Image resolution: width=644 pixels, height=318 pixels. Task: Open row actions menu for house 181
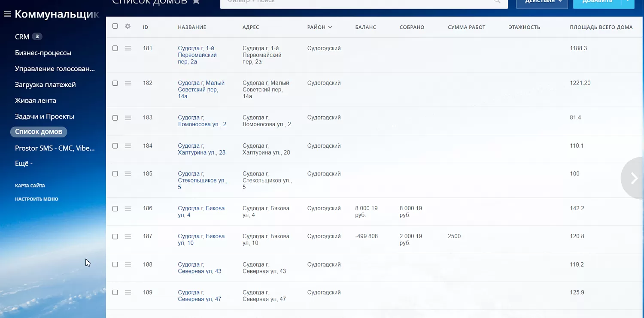point(128,48)
